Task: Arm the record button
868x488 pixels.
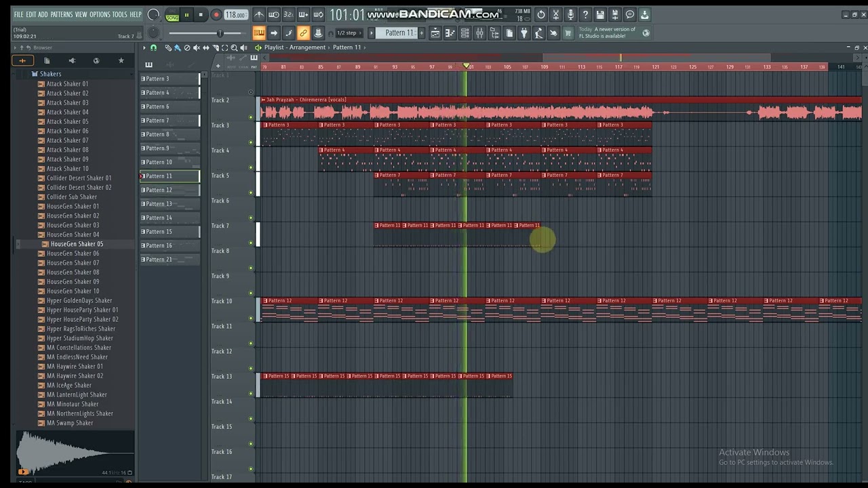Action: [216, 14]
